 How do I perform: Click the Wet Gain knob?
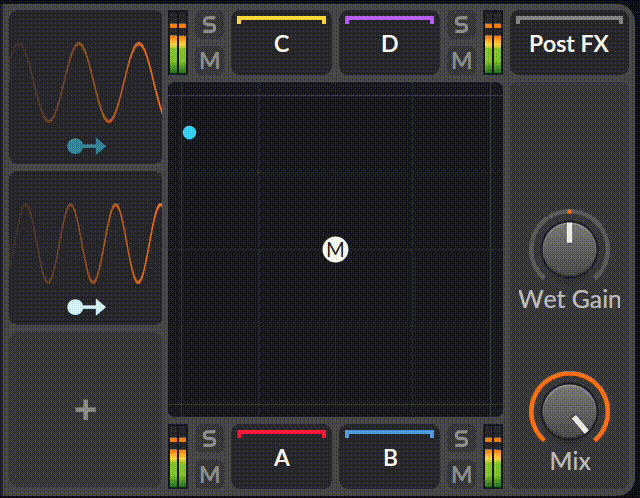click(569, 249)
